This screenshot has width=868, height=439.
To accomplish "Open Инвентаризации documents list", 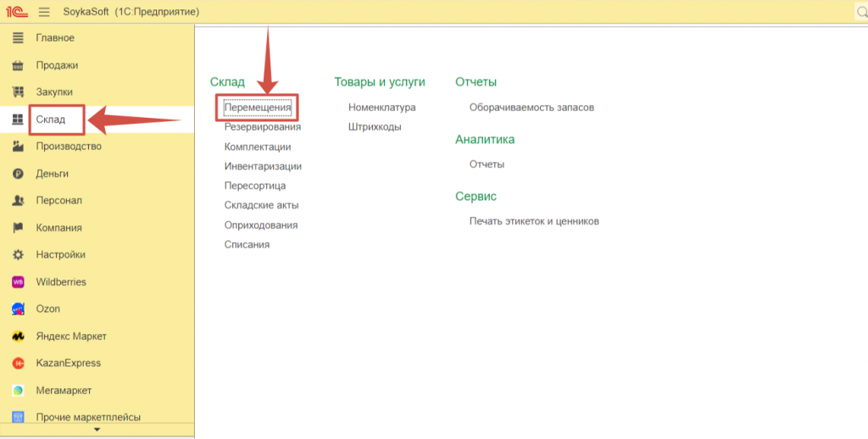I will tap(263, 166).
